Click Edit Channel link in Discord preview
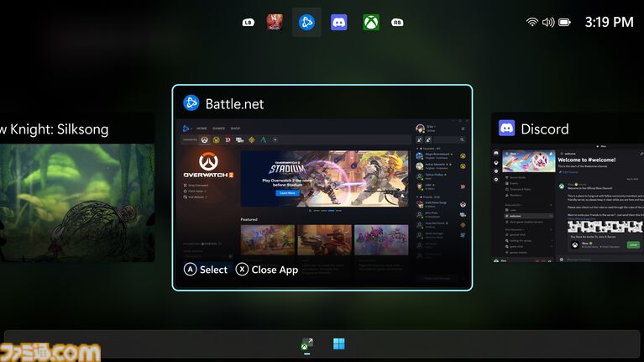 (x=569, y=171)
